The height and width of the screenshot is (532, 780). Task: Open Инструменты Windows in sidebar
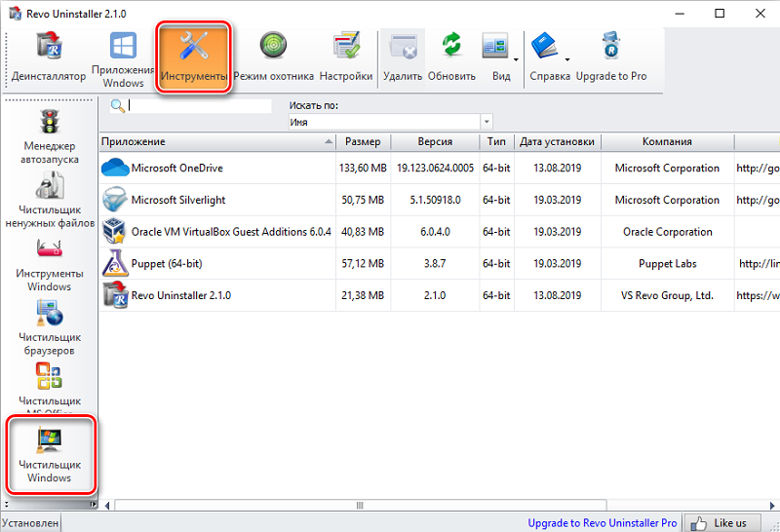tap(50, 263)
